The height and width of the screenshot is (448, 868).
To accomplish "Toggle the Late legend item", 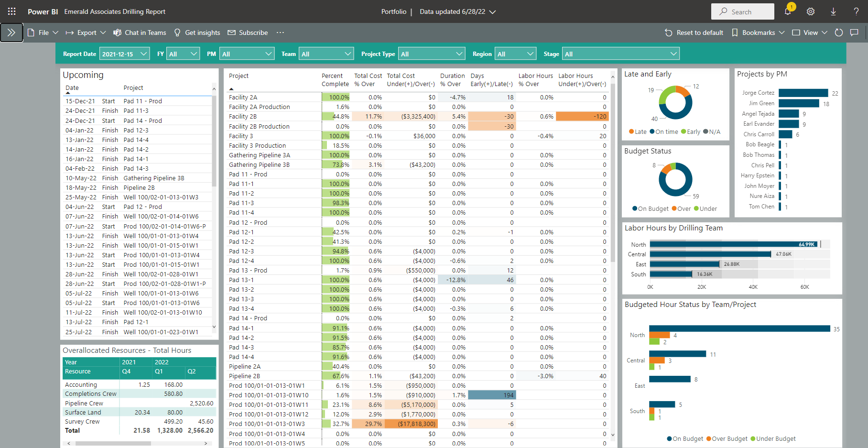I will (x=638, y=132).
